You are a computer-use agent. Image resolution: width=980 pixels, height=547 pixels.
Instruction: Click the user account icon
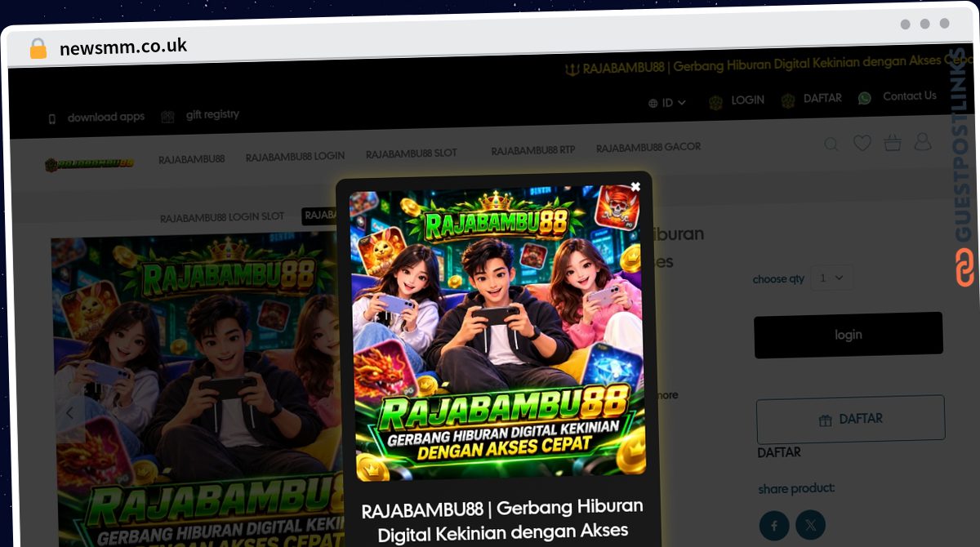(x=923, y=142)
